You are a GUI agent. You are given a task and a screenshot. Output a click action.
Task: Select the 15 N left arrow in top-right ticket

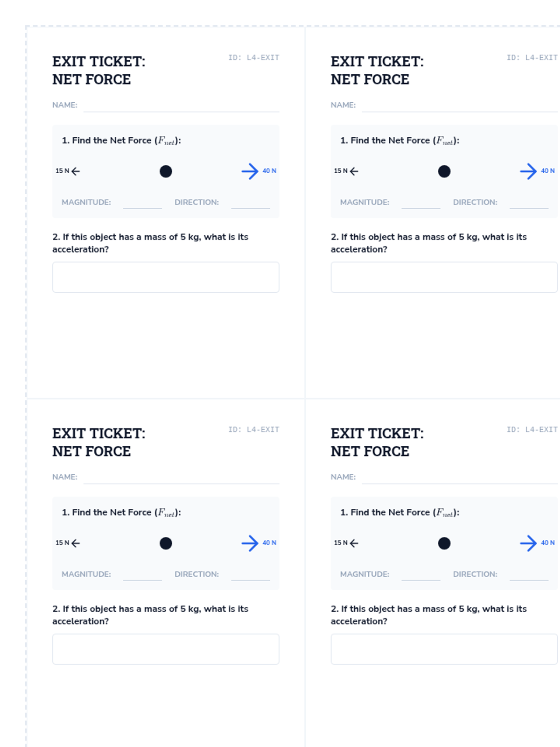tap(354, 171)
